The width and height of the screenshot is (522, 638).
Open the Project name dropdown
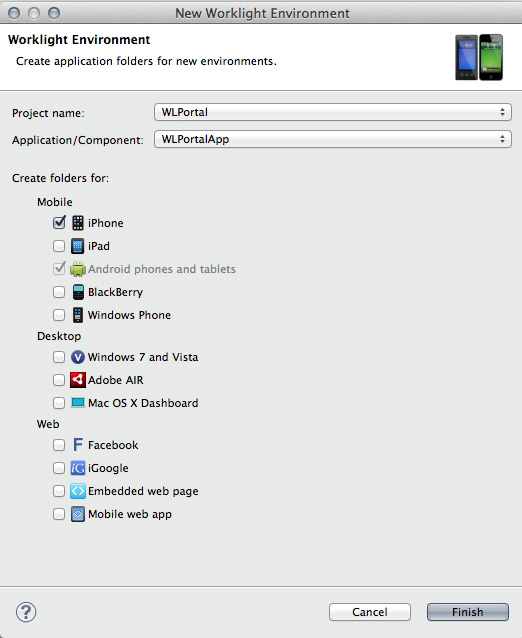point(333,112)
